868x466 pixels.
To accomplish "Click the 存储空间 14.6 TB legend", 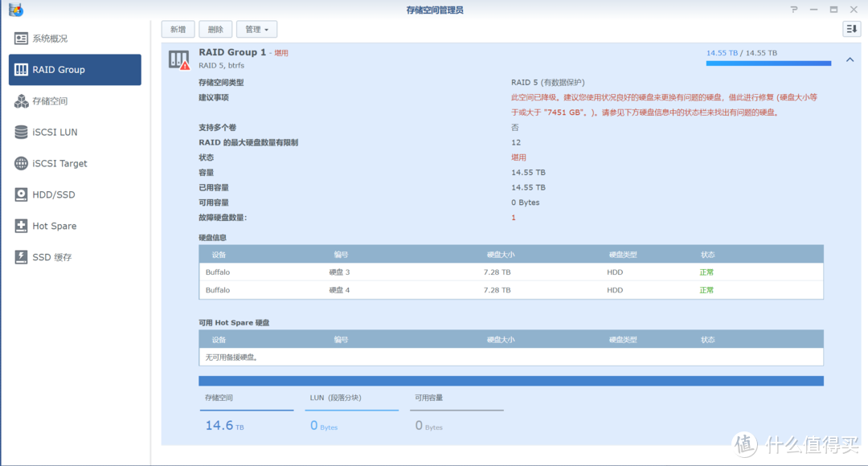I will pos(247,414).
